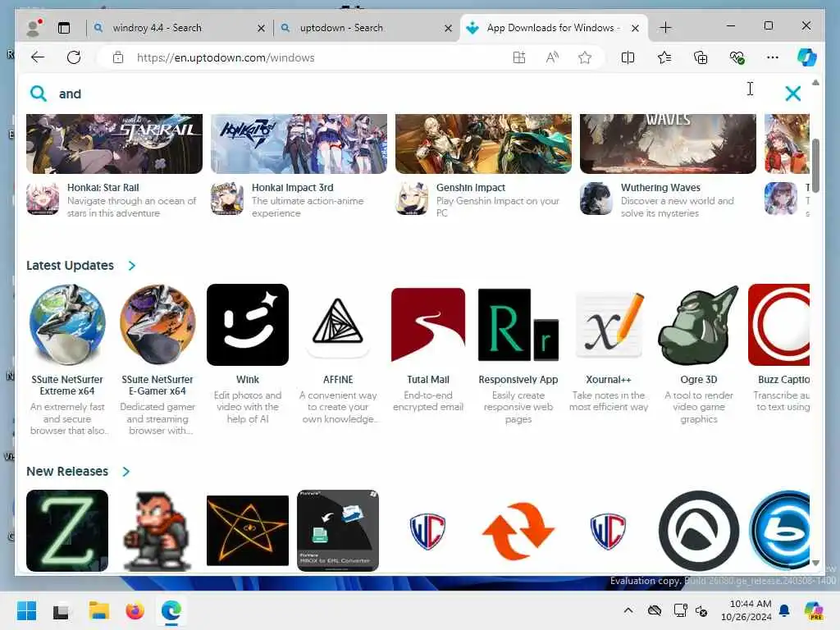
Task: Open the Ogre 3D icon
Action: [x=699, y=325]
